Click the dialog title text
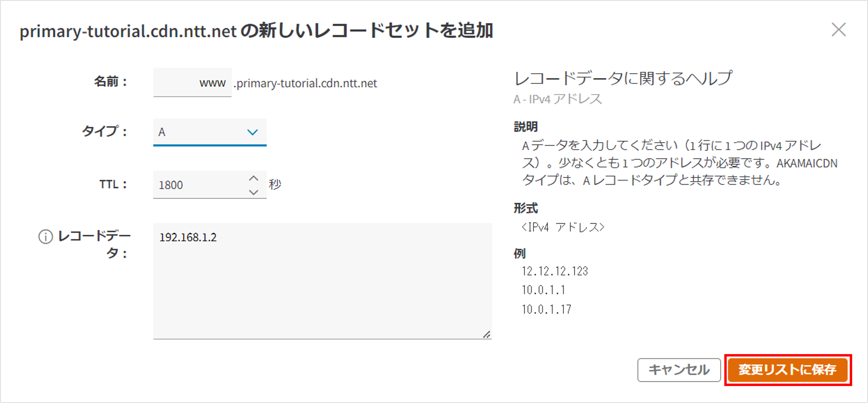This screenshot has width=868, height=403. [x=256, y=31]
